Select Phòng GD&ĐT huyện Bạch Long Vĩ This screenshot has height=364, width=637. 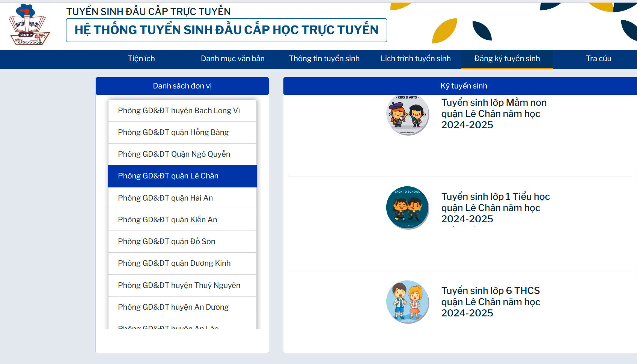(x=179, y=111)
